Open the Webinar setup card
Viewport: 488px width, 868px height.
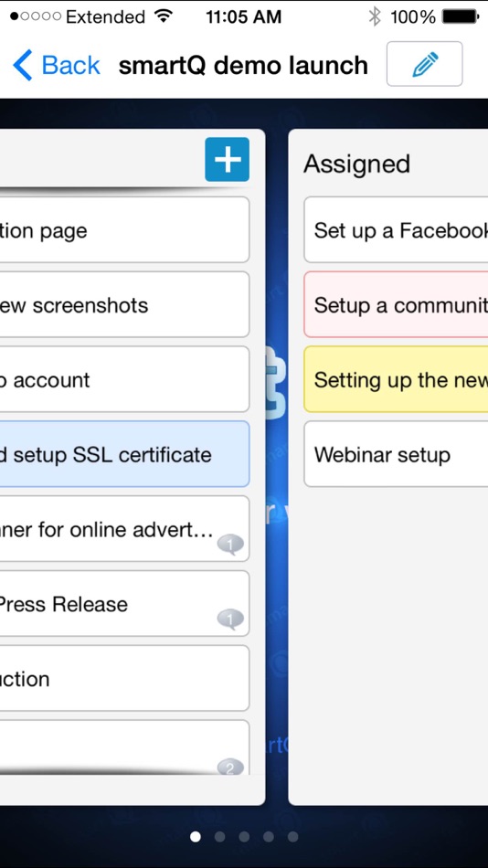[396, 454]
